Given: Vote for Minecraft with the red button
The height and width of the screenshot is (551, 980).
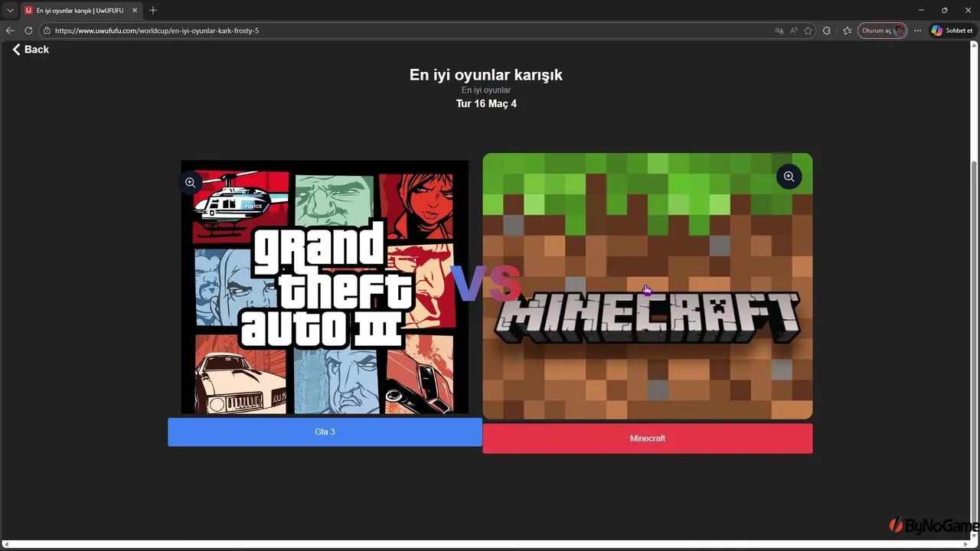Looking at the screenshot, I should [x=647, y=439].
